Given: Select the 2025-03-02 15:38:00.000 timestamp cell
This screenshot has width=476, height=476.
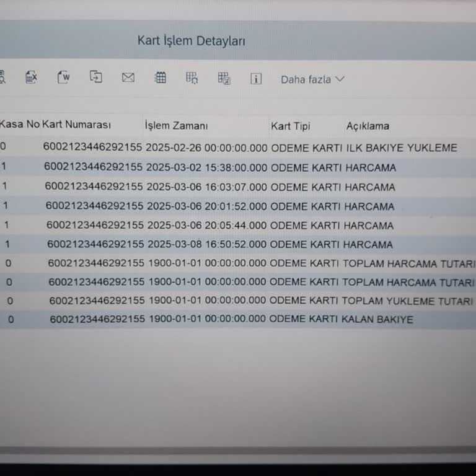Looking at the screenshot, I should point(207,167).
